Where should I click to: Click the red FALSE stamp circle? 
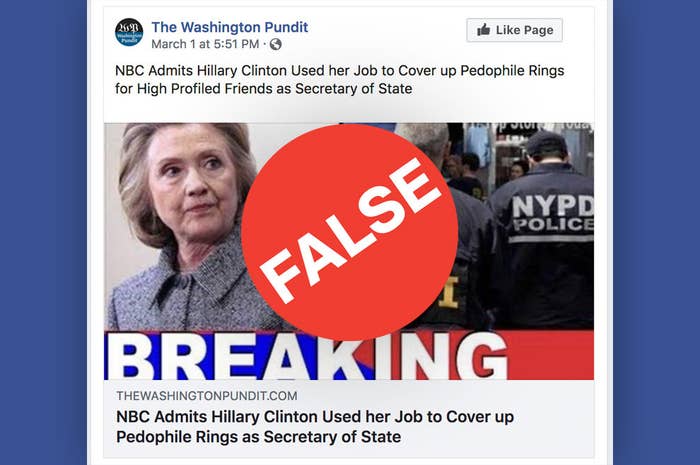(349, 232)
